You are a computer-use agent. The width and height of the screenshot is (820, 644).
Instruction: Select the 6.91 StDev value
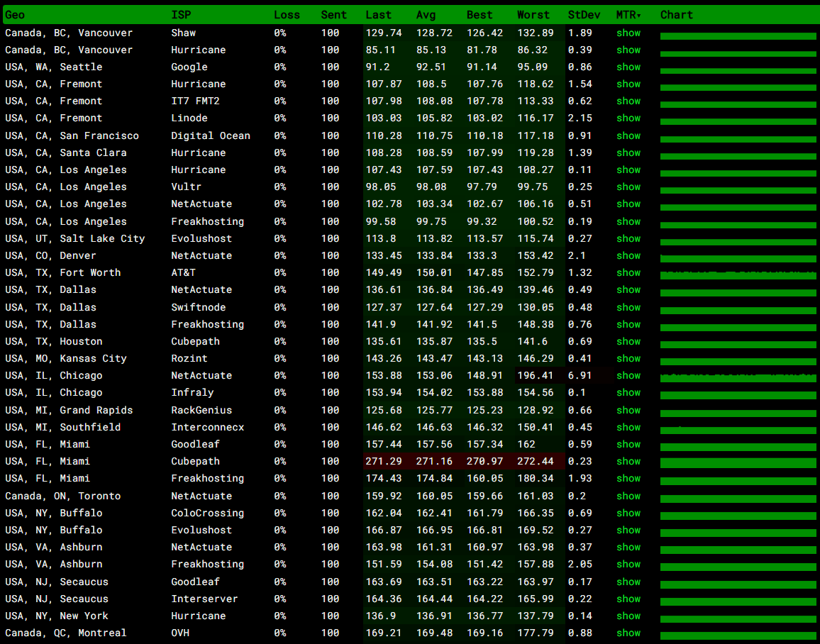pyautogui.click(x=580, y=376)
